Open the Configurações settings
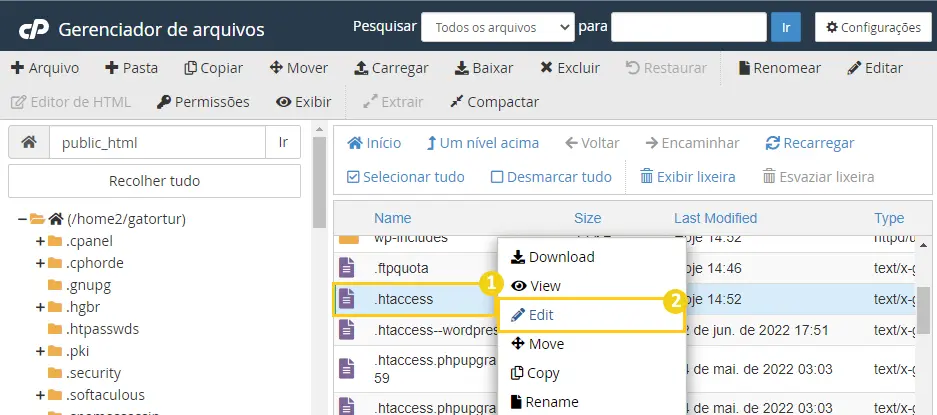Image resolution: width=937 pixels, height=415 pixels. point(873,28)
